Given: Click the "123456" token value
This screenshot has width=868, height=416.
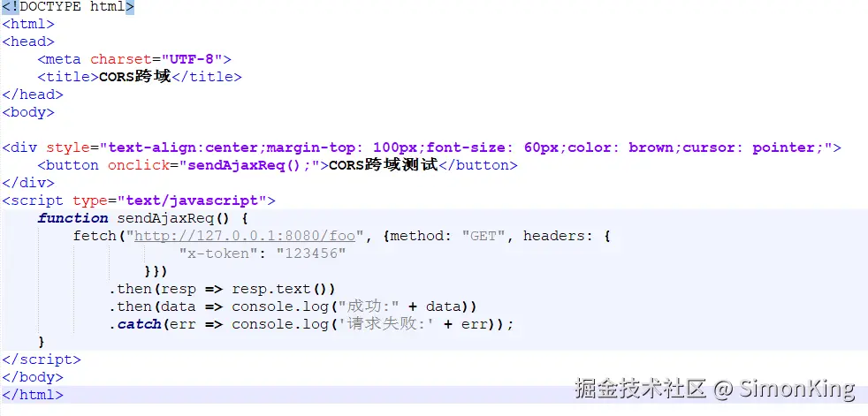Looking at the screenshot, I should point(311,253).
